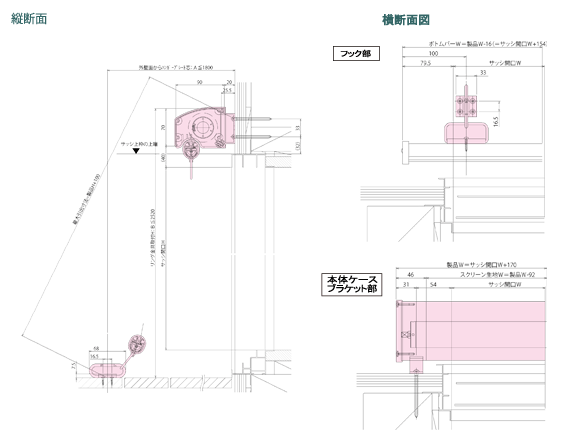Click the black triangle level marker
Screen dimensions: 580x430
pos(136,151)
